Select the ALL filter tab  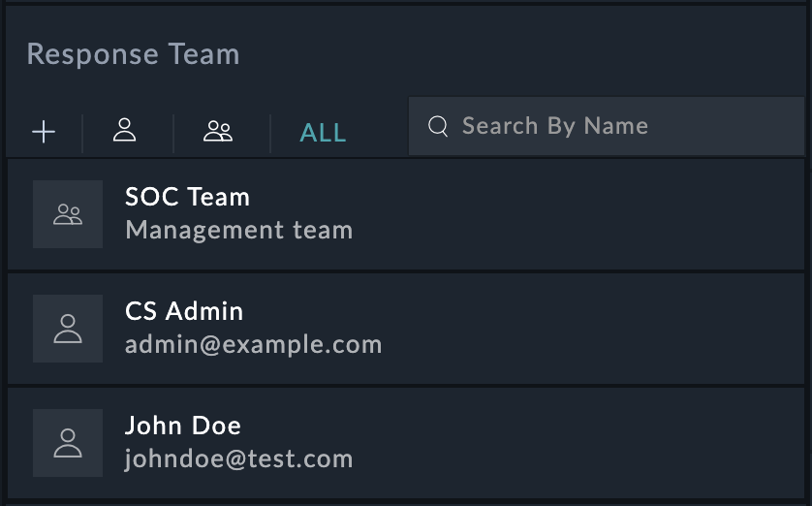pyautogui.click(x=323, y=134)
